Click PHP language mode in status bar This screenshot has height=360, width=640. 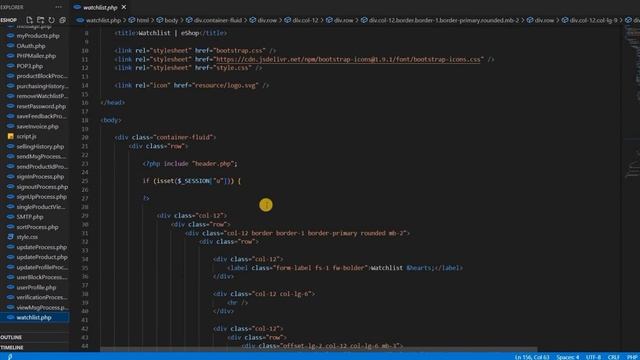tap(633, 357)
